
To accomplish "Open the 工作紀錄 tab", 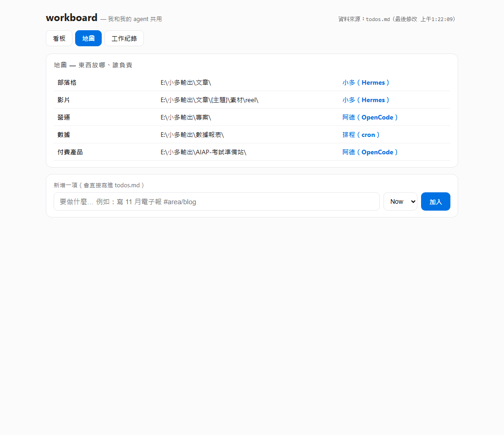I will (x=124, y=38).
